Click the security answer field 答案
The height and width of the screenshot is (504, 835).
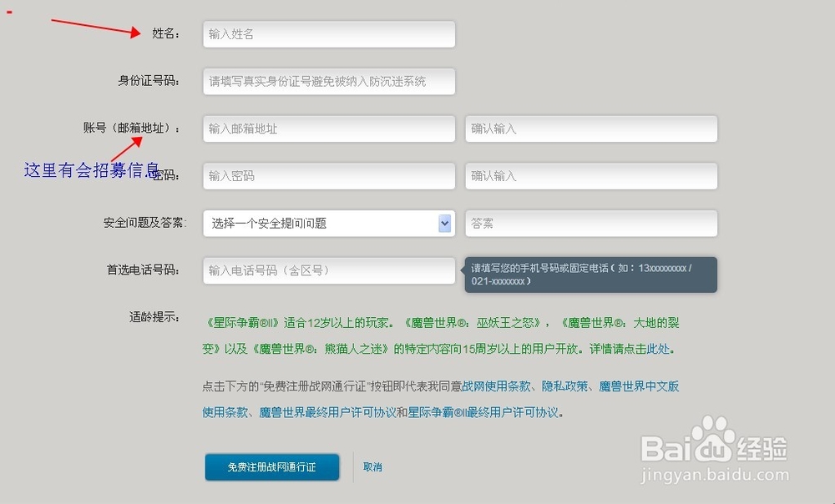tap(591, 224)
